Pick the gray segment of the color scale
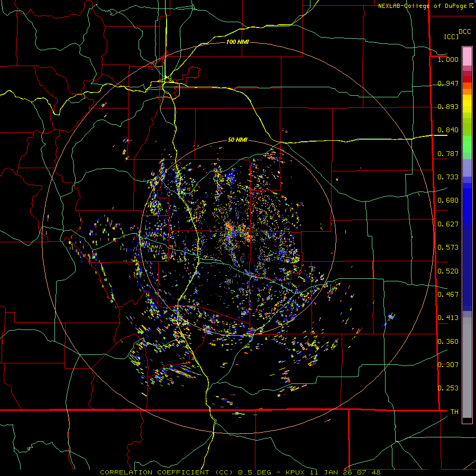Viewport: 476px width, 476px height. [x=467, y=368]
